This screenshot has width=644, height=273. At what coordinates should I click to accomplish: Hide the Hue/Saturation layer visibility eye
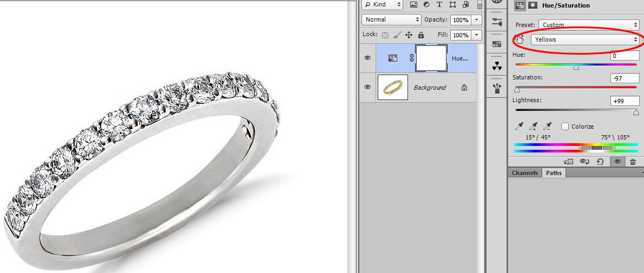tap(368, 58)
